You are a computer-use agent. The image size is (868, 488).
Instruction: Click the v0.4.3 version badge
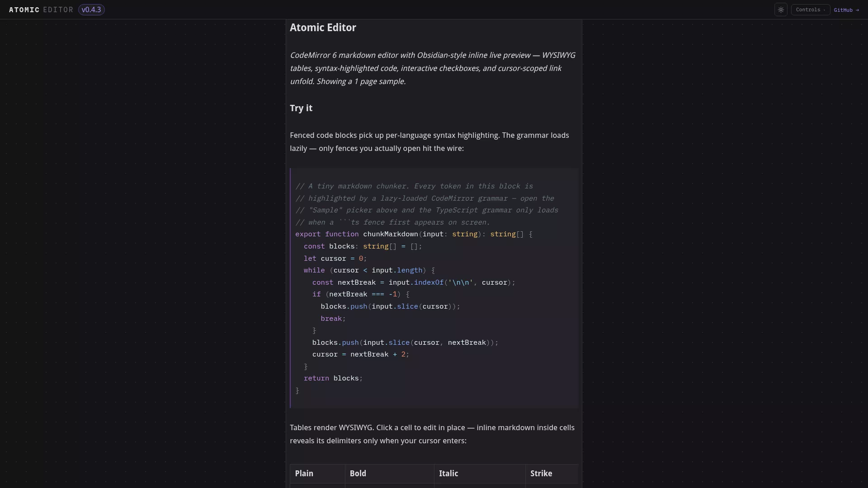[91, 10]
